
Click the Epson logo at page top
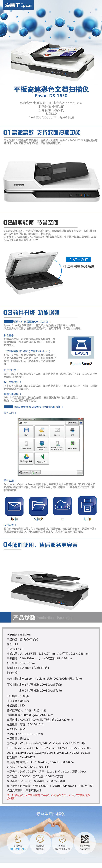click(19, 5)
